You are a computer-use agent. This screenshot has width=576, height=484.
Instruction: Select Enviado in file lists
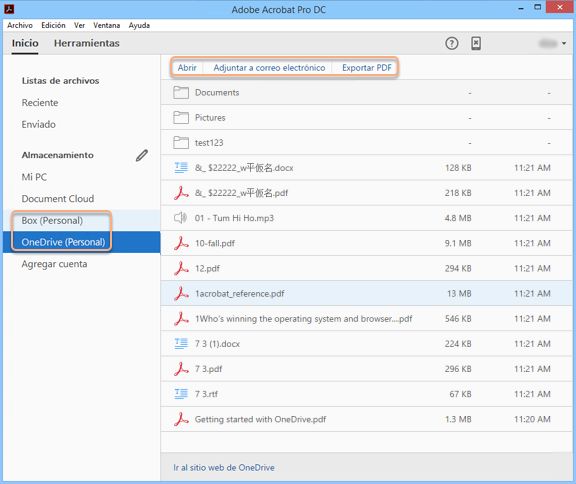click(x=39, y=124)
